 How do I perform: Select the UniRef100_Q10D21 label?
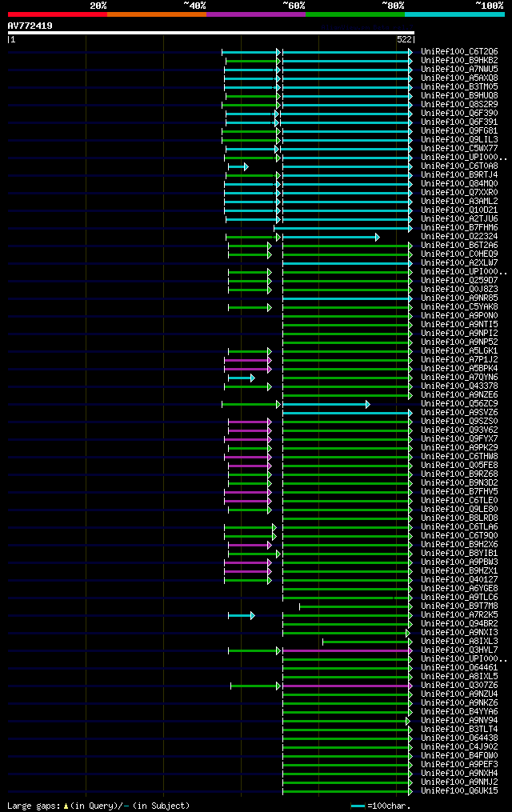click(459, 210)
